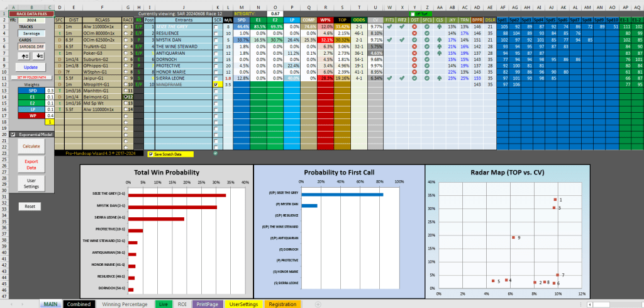The width and height of the screenshot is (644, 308).
Task: Click the SFC1 green check for Sierra Leone
Action: (426, 78)
